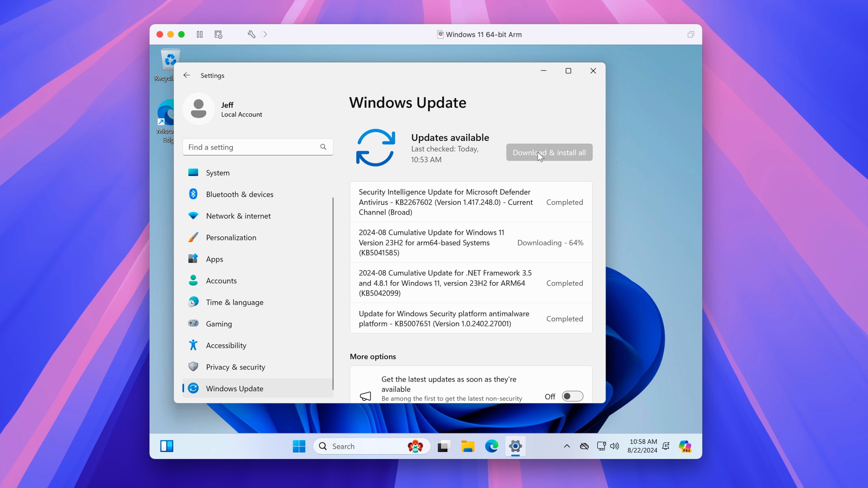
Task: Click the Windows Update icon in sidebar
Action: click(x=193, y=389)
